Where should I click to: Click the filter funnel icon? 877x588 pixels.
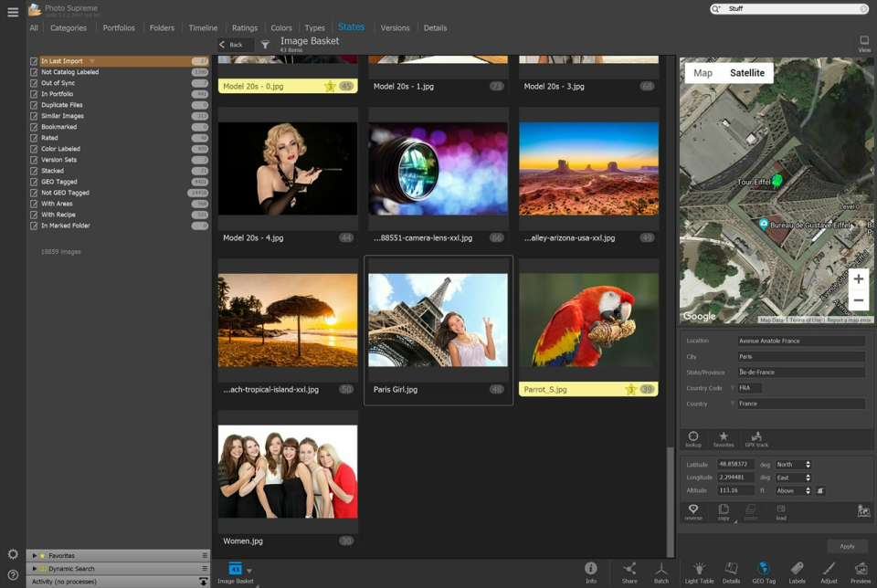[x=265, y=44]
